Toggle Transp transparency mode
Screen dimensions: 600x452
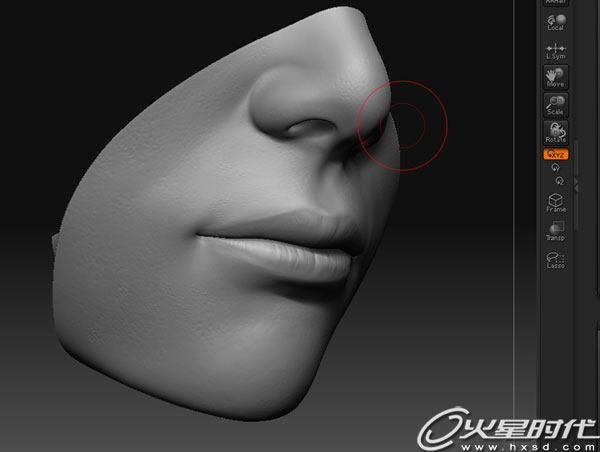click(x=556, y=231)
